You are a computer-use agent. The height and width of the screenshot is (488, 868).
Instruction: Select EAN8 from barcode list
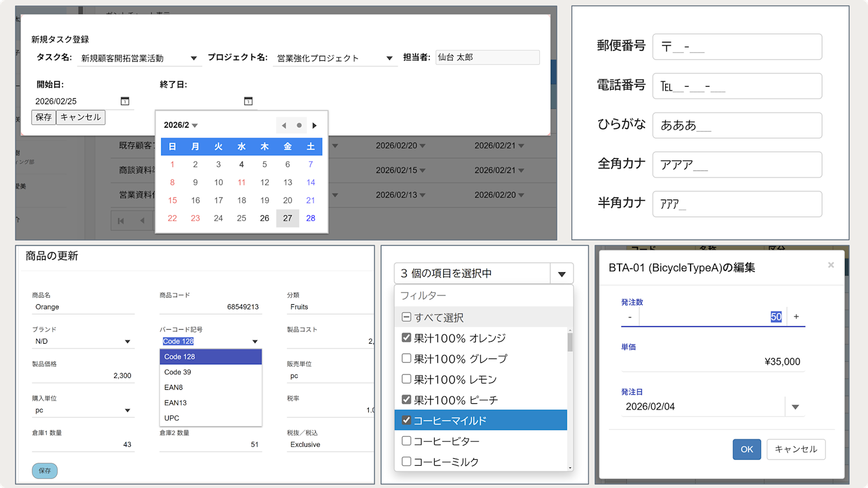(x=210, y=387)
